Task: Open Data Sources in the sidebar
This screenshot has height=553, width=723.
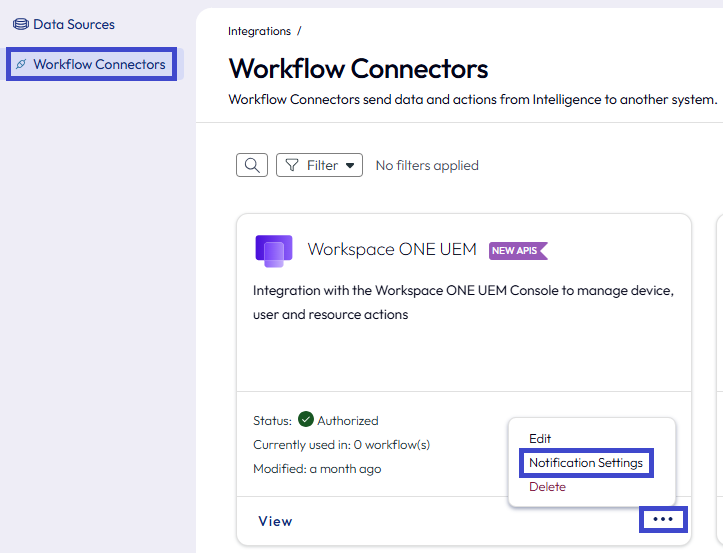Action: click(64, 24)
